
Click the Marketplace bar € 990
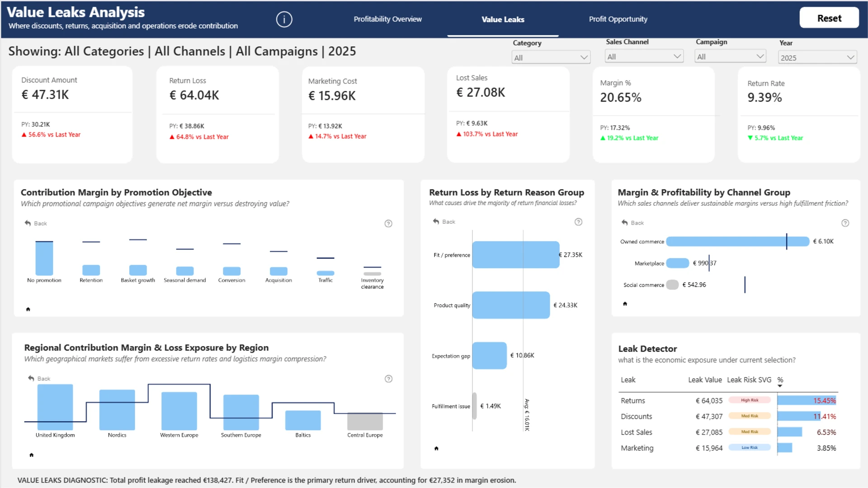678,263
